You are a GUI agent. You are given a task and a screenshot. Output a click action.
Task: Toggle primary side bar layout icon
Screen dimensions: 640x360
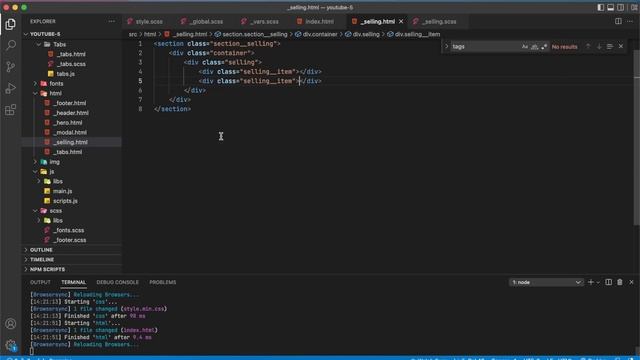(600, 7)
